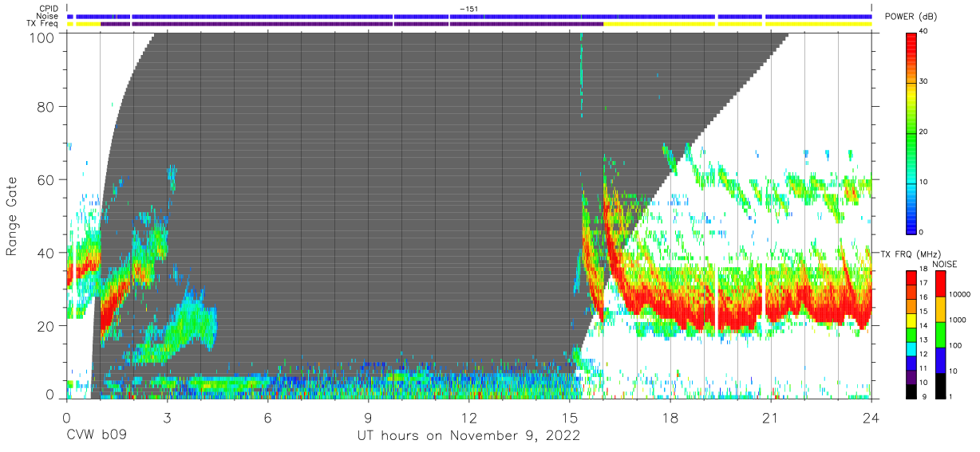This screenshot has width=980, height=452.
Task: Click the black 1 NOISE legend block
Action: click(941, 386)
